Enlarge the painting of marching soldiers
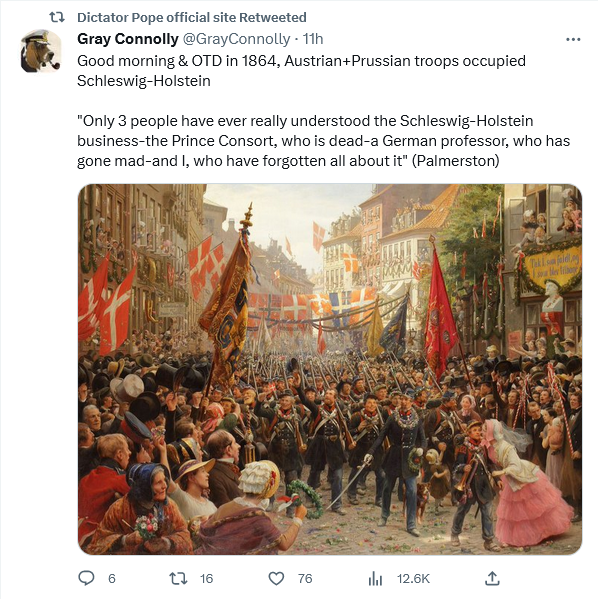 [x=330, y=369]
